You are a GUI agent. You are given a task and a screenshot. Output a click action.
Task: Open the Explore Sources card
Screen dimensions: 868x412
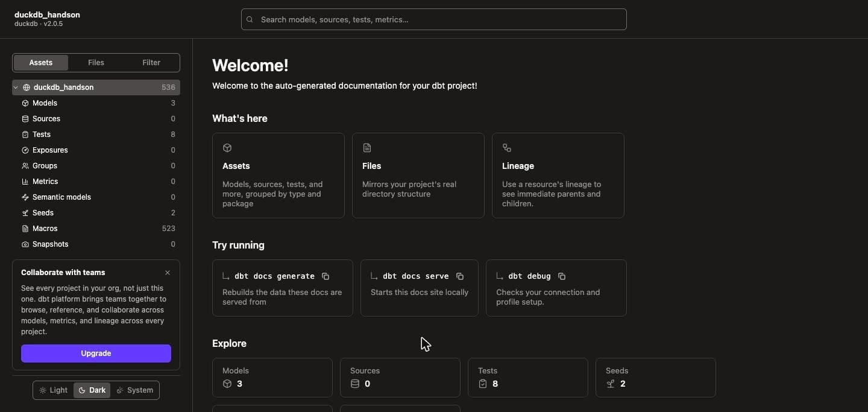pos(400,378)
